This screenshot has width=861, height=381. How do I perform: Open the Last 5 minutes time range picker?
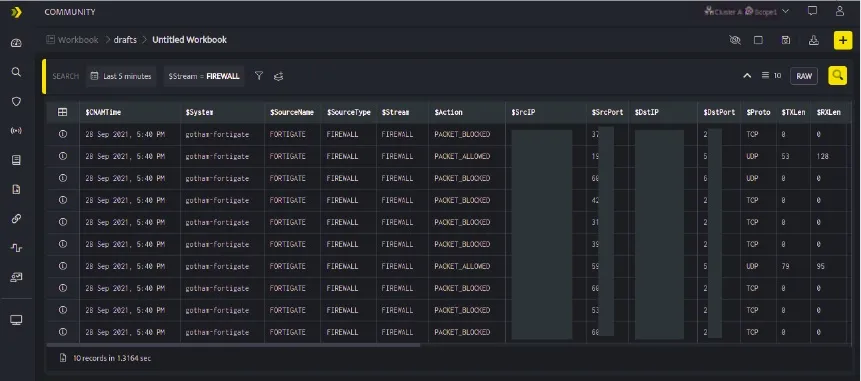(121, 76)
